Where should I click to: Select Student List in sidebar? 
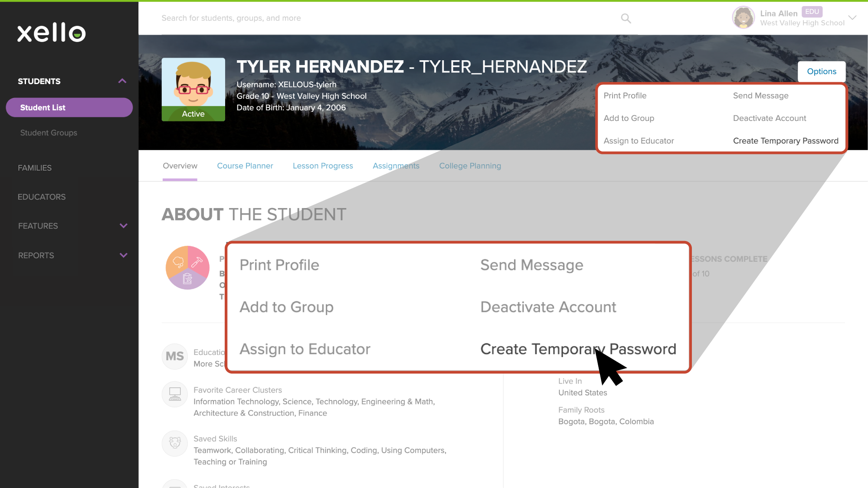click(69, 107)
